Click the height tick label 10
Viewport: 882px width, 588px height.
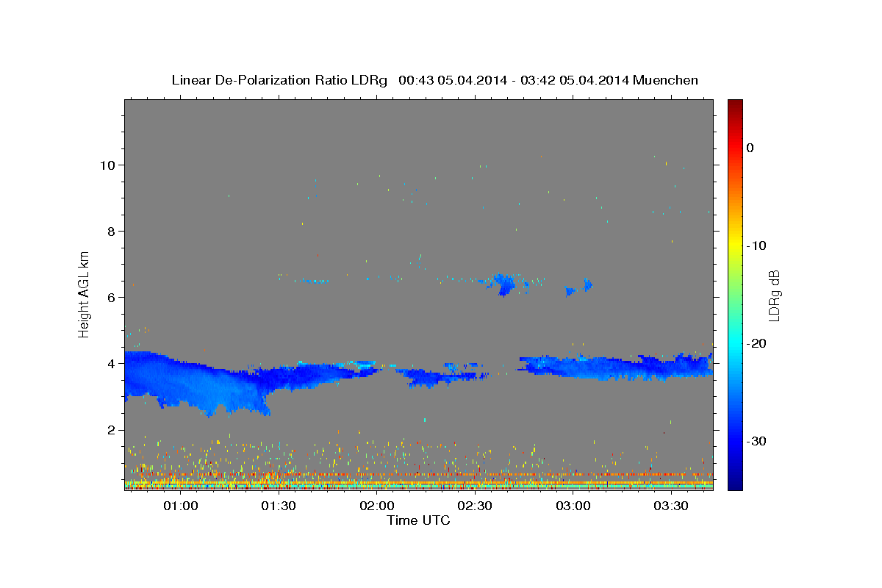[108, 165]
